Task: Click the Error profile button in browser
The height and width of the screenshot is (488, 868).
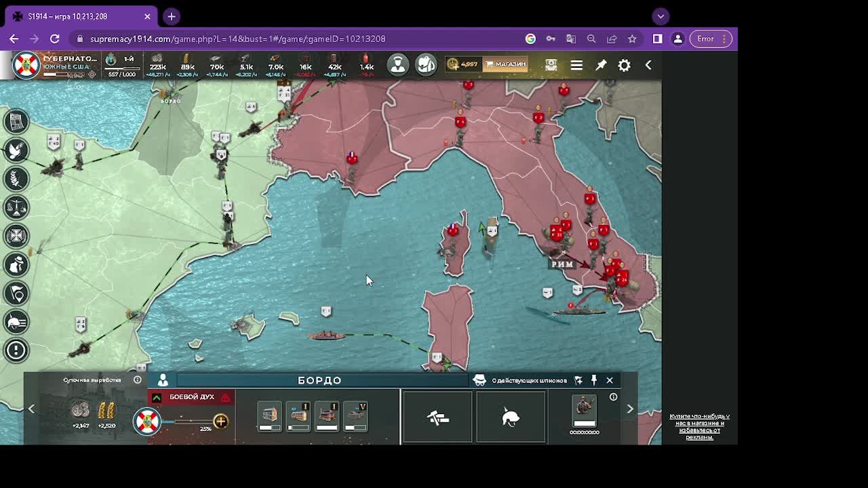Action: 711,39
